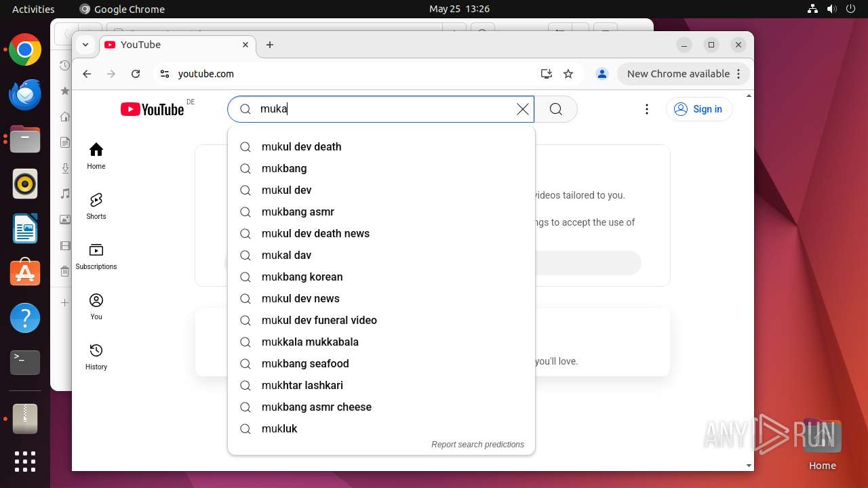
Task: Bookmark this page with star icon
Action: (568, 74)
